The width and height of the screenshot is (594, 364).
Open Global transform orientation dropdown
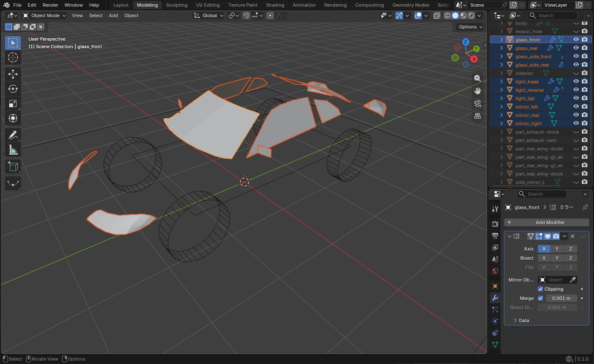point(209,16)
